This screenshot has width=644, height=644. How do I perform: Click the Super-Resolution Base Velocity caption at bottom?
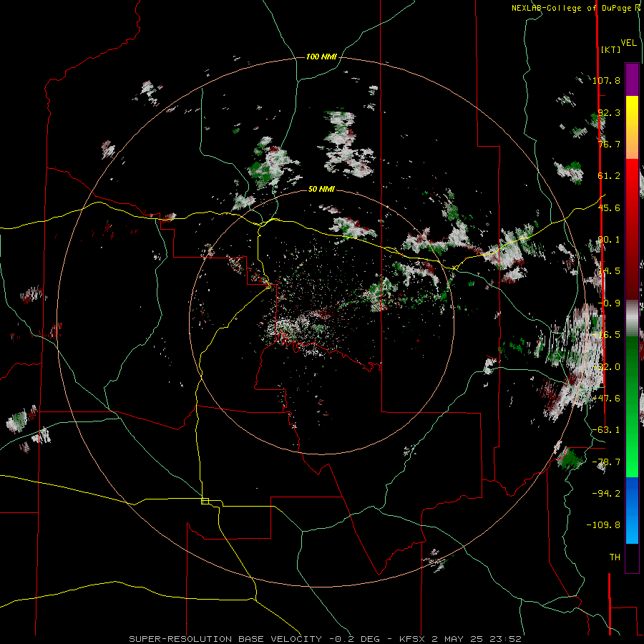tap(325, 639)
